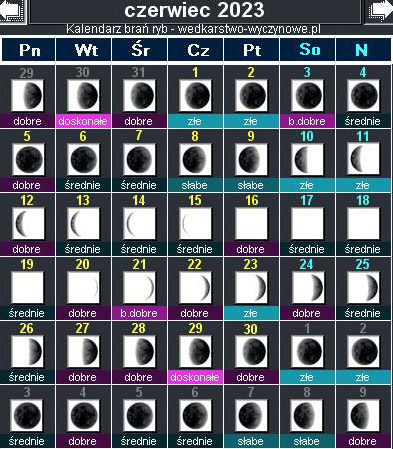This screenshot has height=449, width=393.
Task: Go to next month with right arrow
Action: click(379, 11)
